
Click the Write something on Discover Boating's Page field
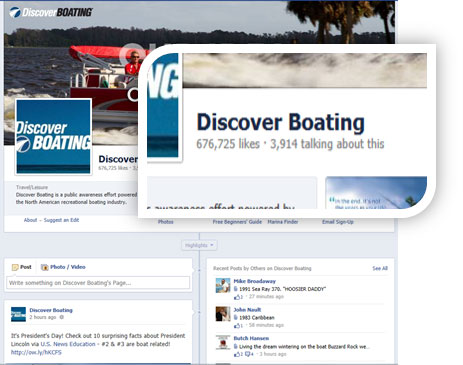pyautogui.click(x=98, y=283)
